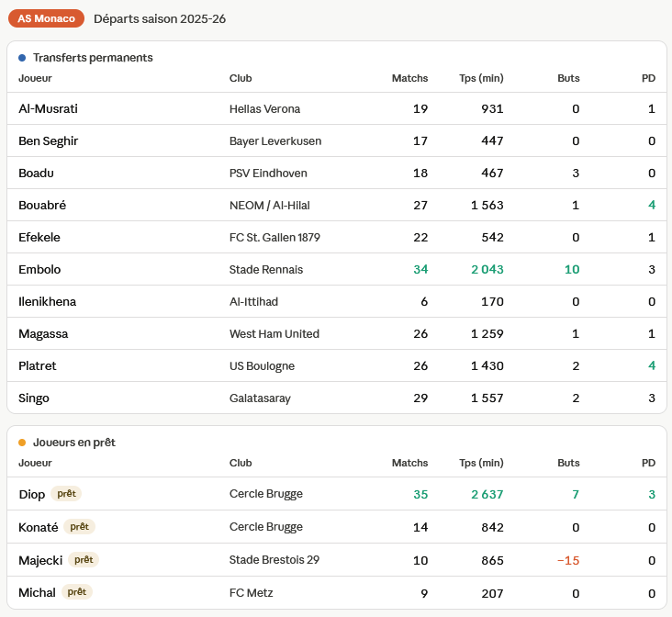Click the Bayer Leverkusen club cell

pos(275,141)
